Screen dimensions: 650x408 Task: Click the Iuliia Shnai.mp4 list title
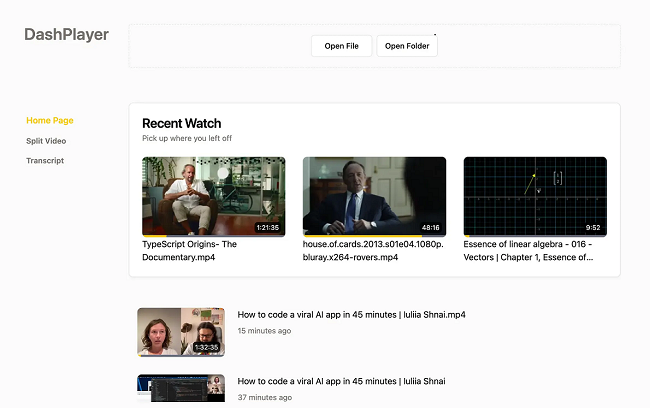[x=351, y=314]
